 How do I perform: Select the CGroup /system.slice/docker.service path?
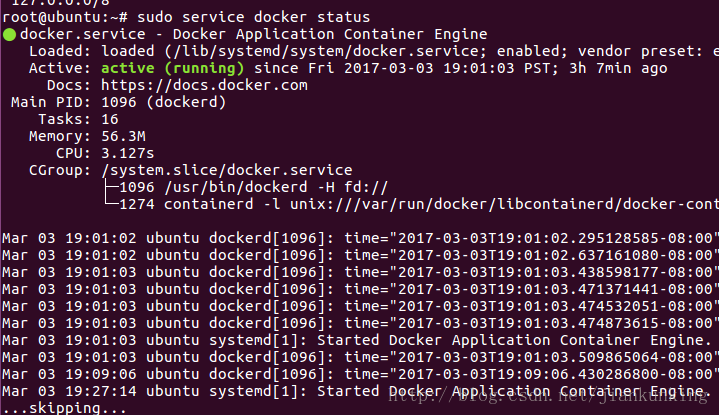(x=227, y=170)
